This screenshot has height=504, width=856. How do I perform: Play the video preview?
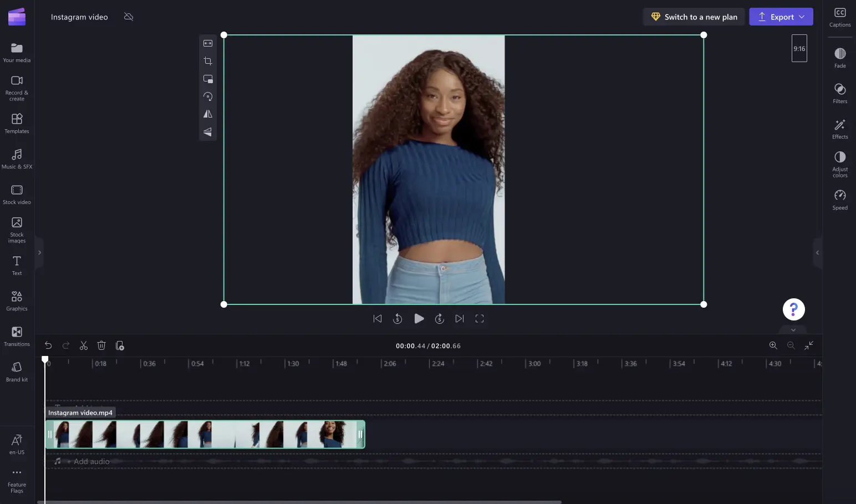pyautogui.click(x=419, y=319)
